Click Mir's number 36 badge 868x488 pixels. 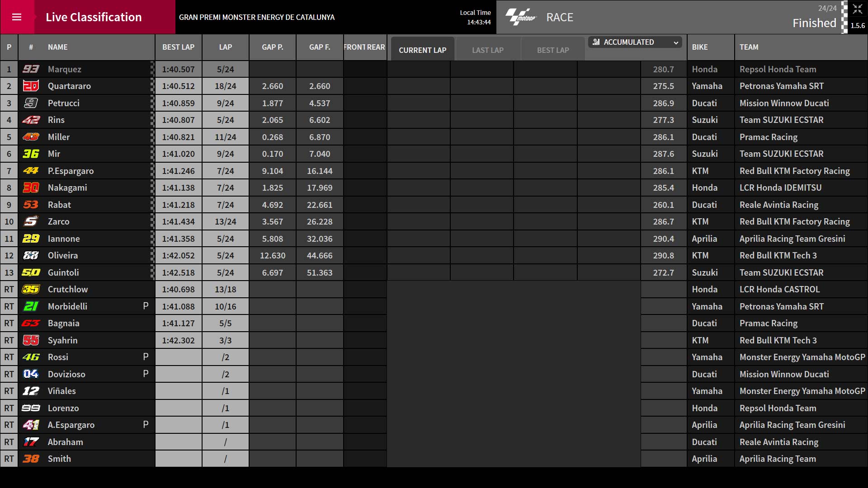[31, 154]
